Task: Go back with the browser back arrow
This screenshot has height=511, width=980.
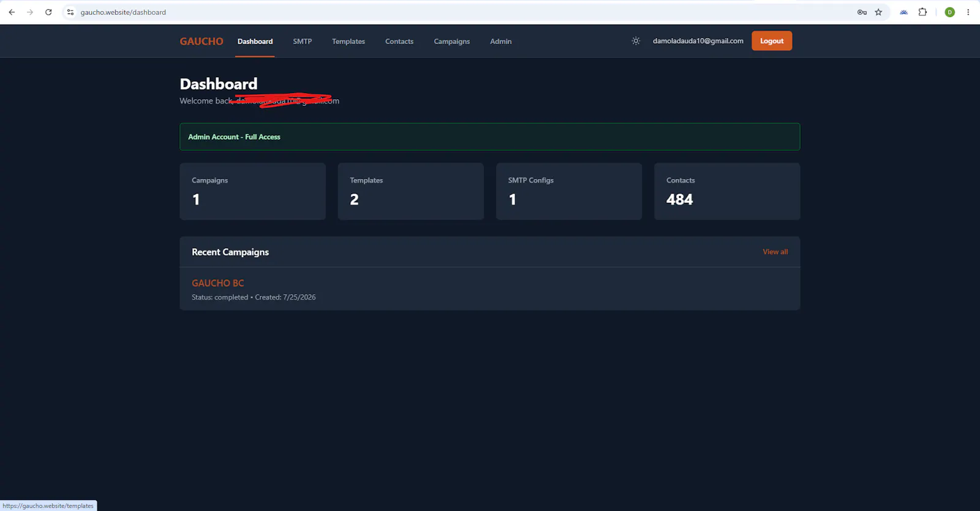Action: pyautogui.click(x=12, y=12)
